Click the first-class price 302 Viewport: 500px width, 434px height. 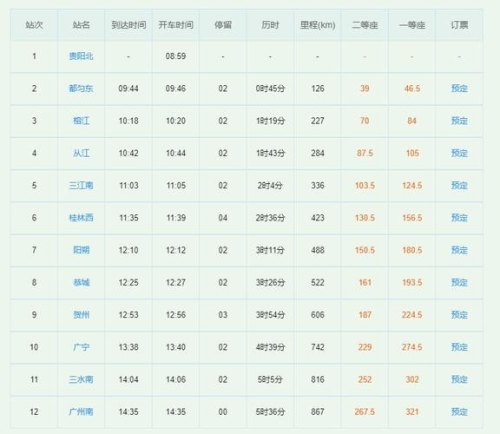pyautogui.click(x=412, y=379)
